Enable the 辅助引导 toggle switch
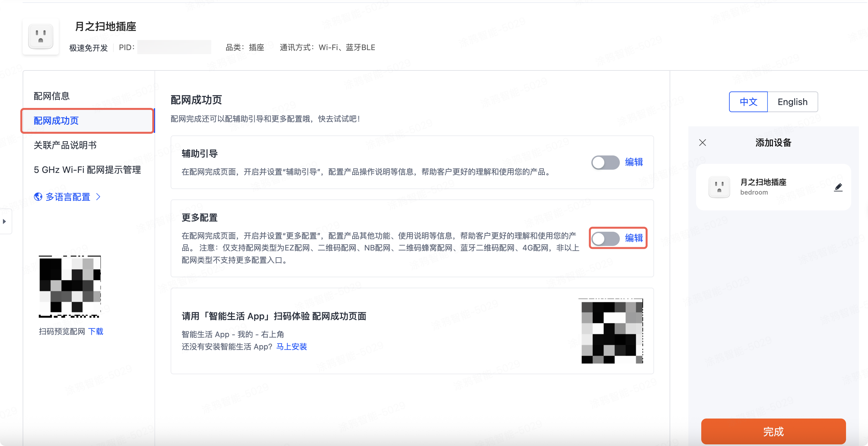Image resolution: width=868 pixels, height=446 pixels. 605,163
